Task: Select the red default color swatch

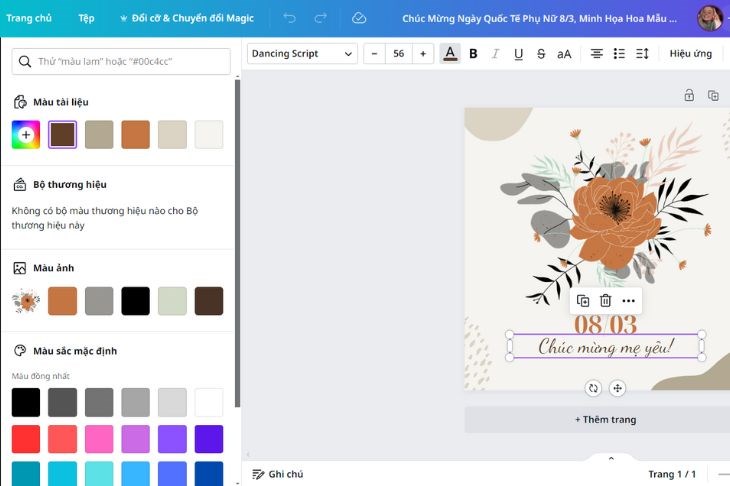Action: pos(26,439)
